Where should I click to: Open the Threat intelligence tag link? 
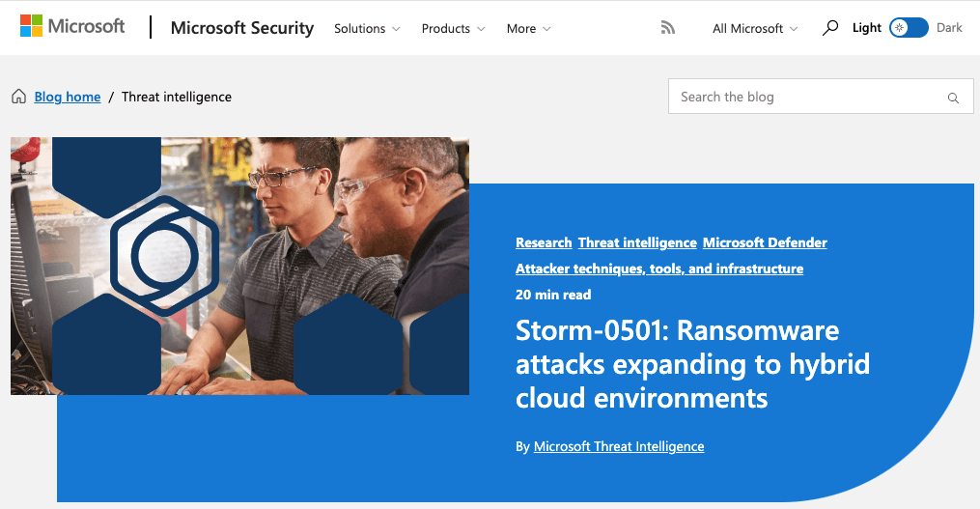pos(637,242)
